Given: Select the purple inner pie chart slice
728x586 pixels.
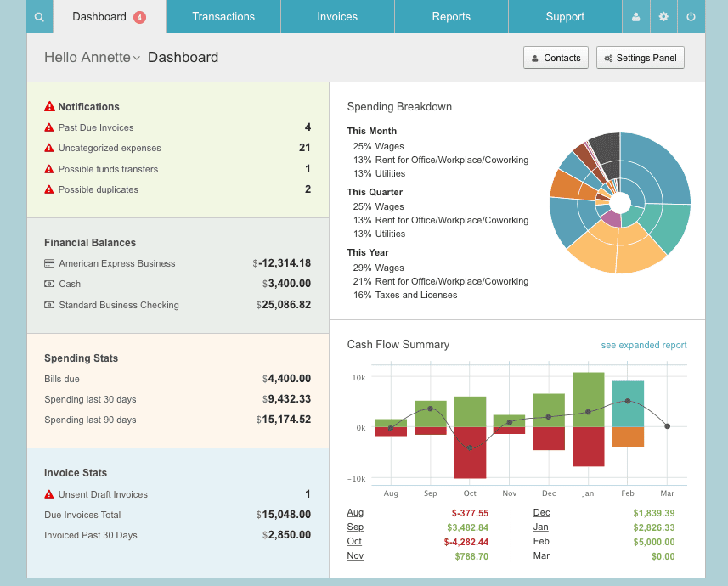Looking at the screenshot, I should click(x=612, y=219).
